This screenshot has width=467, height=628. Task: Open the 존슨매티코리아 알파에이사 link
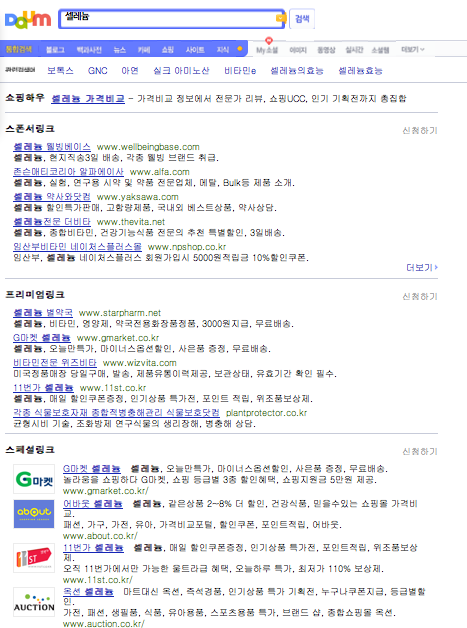pos(68,172)
